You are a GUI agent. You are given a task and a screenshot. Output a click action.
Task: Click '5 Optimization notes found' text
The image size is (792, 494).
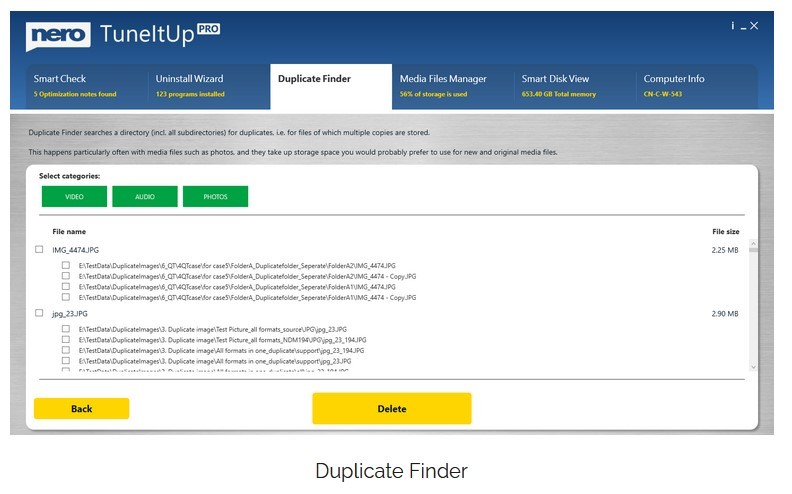coord(75,94)
